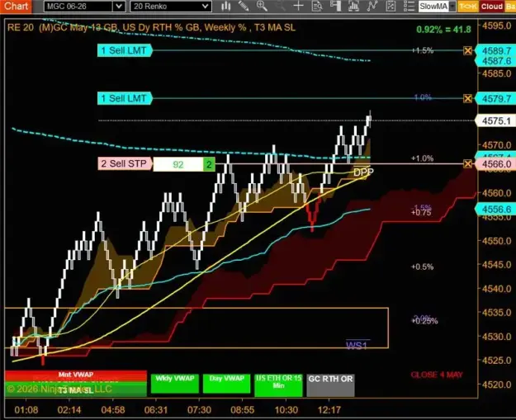Open the Strategies line-graph icon
The height and width of the screenshot is (420, 516).
(x=372, y=6)
